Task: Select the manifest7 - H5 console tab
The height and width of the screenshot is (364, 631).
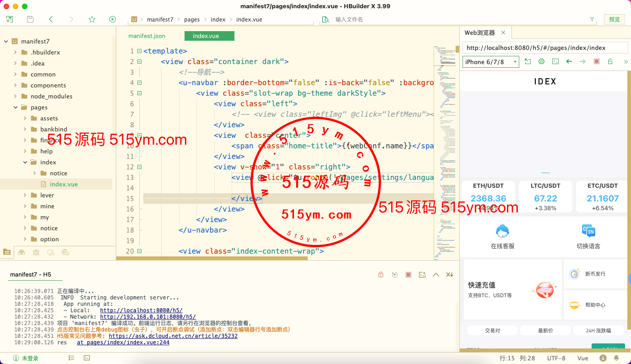Action: 31,275
